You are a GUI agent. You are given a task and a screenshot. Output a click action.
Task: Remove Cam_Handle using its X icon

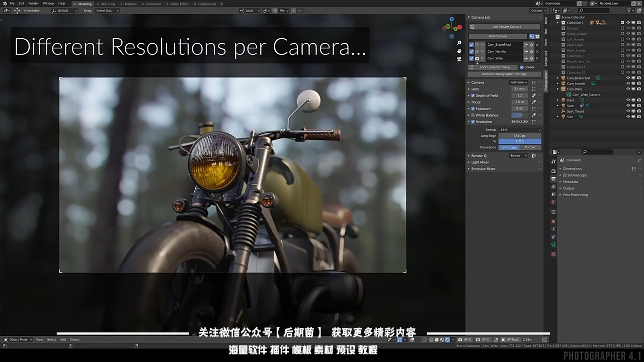(537, 51)
